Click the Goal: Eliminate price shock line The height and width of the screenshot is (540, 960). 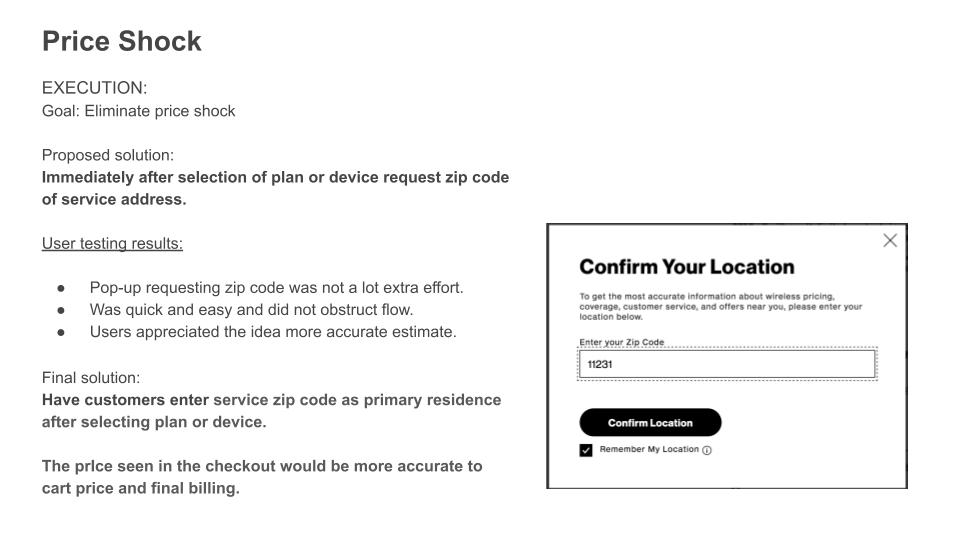138,111
